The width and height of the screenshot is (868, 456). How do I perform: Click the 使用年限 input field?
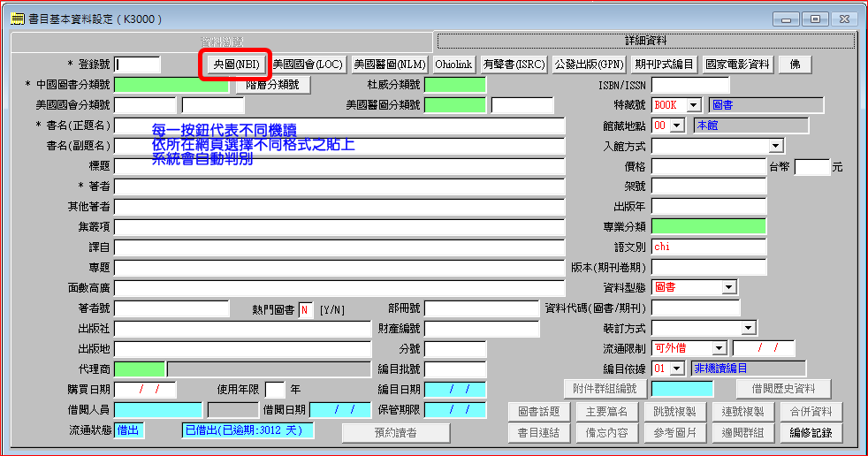tap(275, 390)
